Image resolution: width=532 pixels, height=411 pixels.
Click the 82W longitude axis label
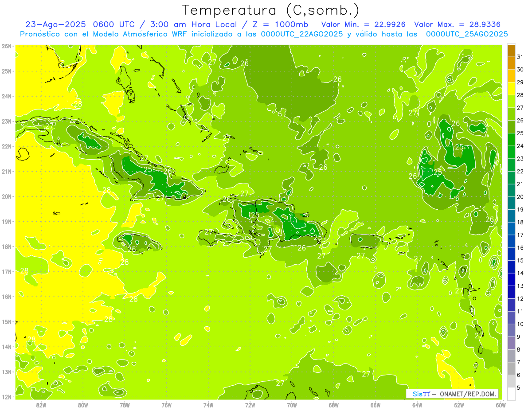[x=41, y=405]
